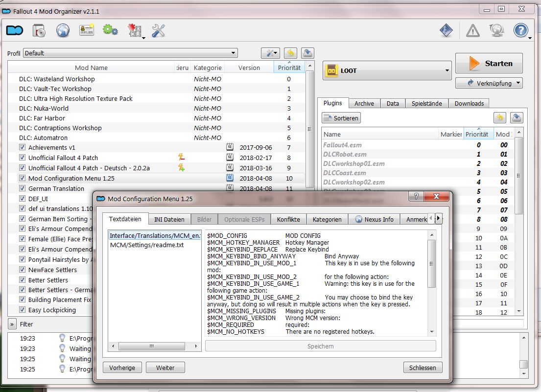Open the Konflikte tab in the dialog

(288, 220)
